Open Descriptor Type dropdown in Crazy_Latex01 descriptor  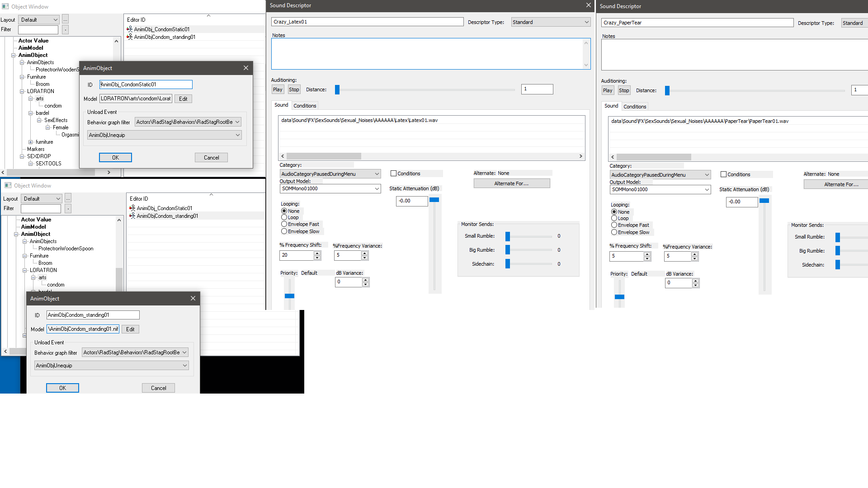pyautogui.click(x=551, y=22)
